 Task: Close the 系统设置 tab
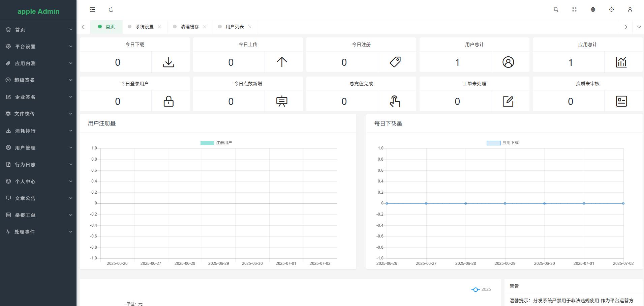pyautogui.click(x=159, y=27)
